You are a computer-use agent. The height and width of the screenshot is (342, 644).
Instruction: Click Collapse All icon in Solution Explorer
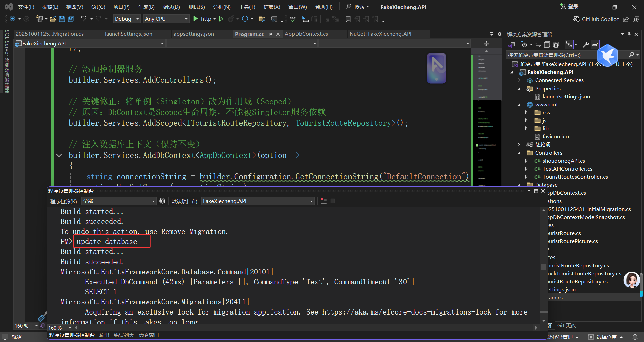click(547, 44)
